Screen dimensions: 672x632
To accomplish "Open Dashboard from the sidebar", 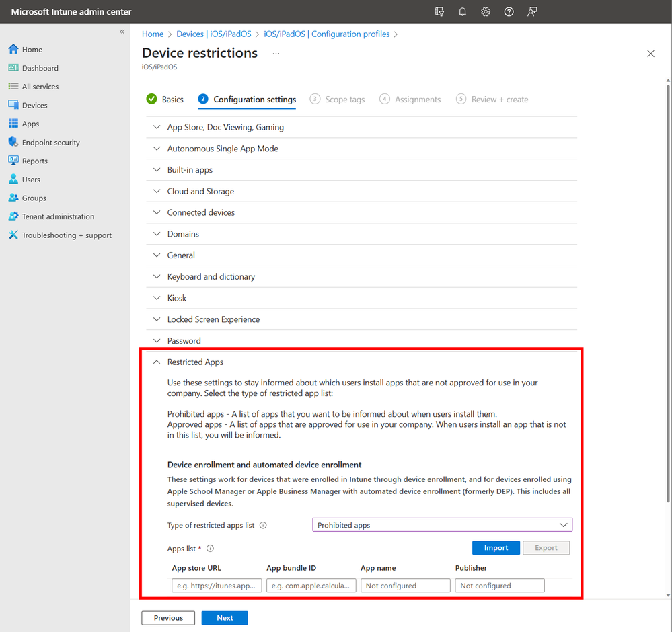I will point(40,68).
